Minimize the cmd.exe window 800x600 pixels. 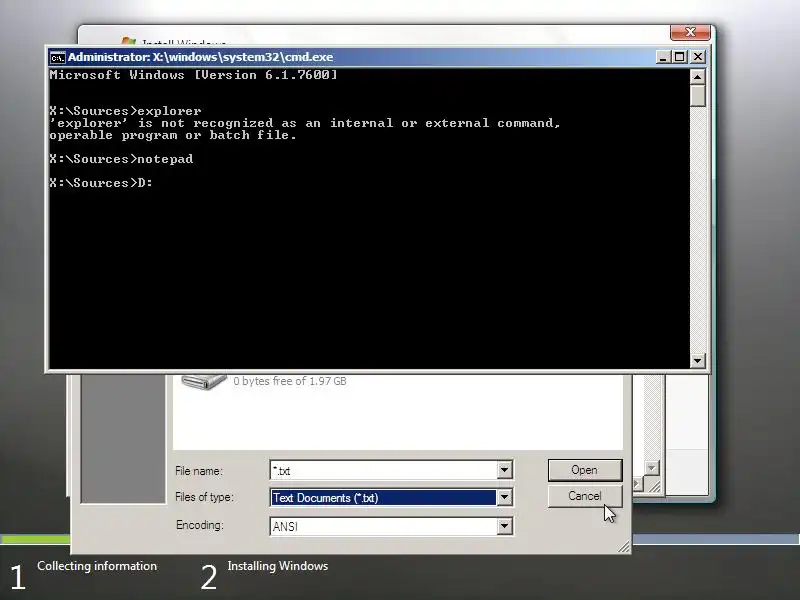pyautogui.click(x=662, y=57)
